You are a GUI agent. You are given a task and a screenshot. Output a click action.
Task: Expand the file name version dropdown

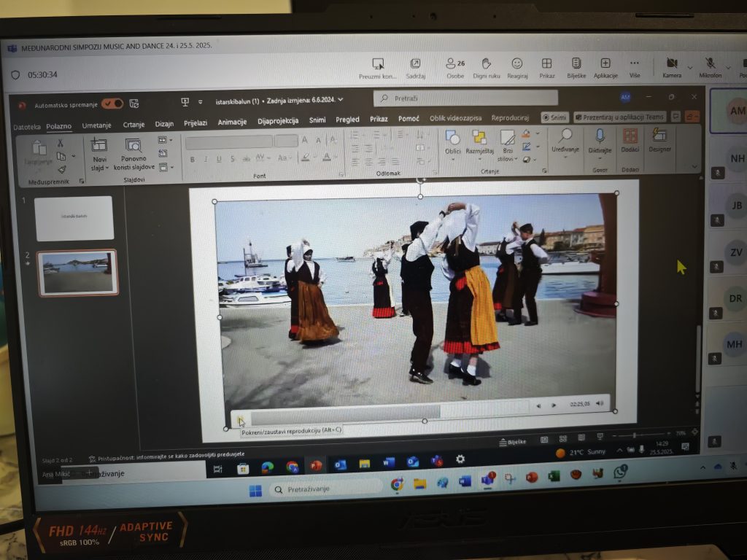(340, 100)
